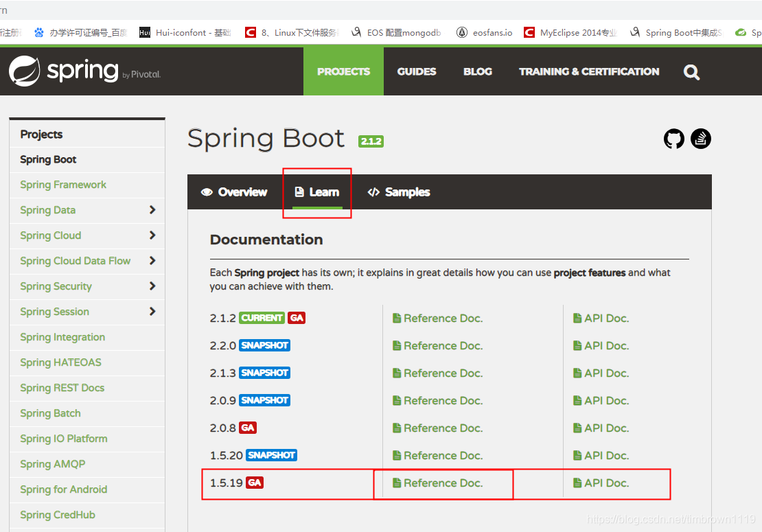Expand the Spring Cloud submenu arrow
Screen dimensions: 762x532
[152, 235]
